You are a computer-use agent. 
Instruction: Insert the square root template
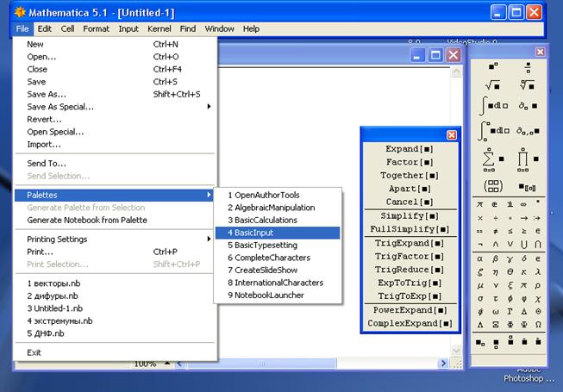pos(492,85)
